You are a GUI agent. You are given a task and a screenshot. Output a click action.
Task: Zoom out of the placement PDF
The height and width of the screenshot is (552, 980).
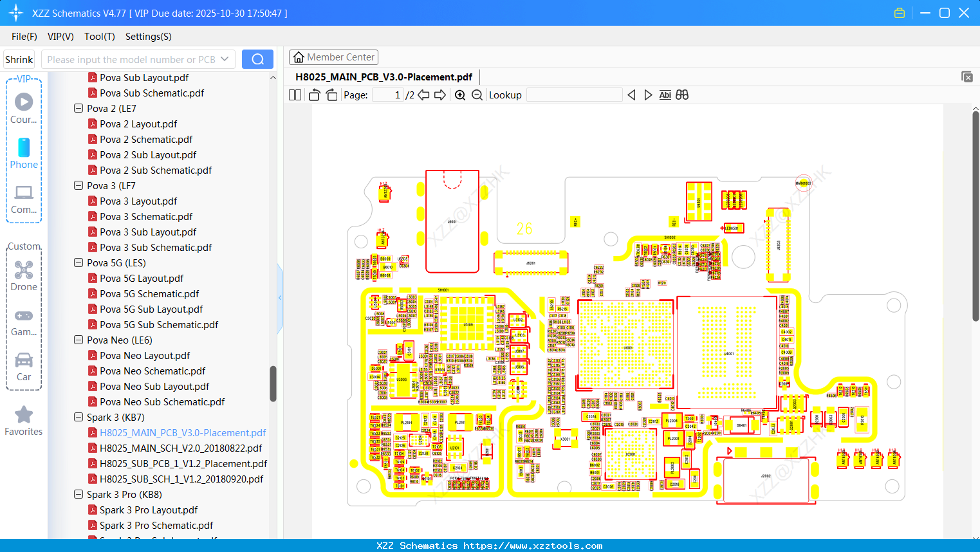pos(477,95)
